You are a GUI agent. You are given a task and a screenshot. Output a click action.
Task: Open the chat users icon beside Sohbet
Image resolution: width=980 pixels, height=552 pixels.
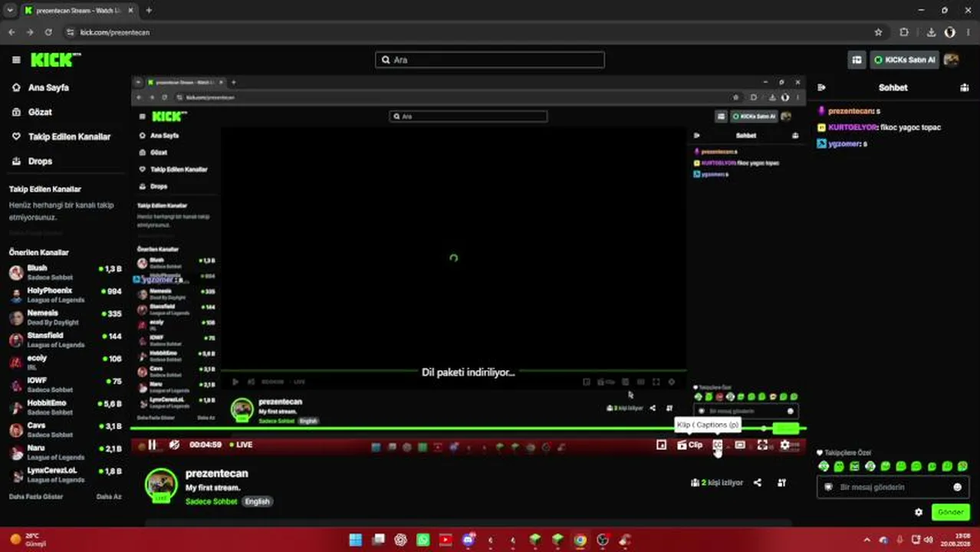[x=964, y=88]
